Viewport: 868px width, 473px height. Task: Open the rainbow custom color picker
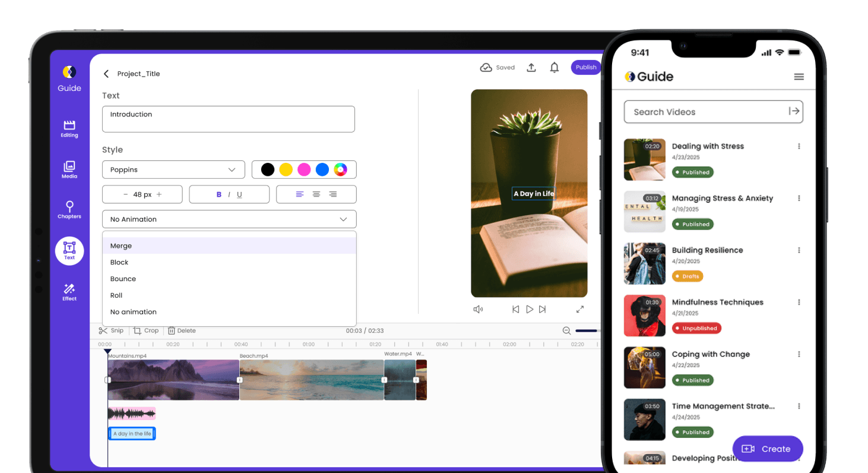[340, 170]
